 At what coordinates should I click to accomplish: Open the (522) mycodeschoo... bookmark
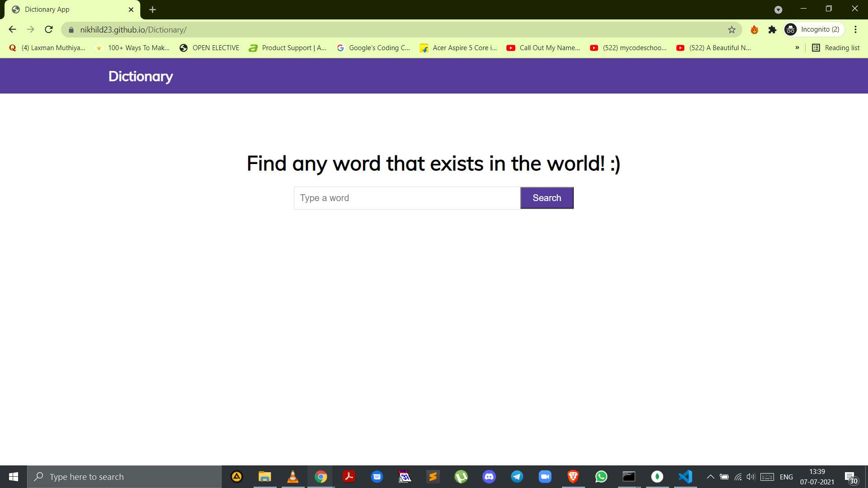(x=628, y=48)
